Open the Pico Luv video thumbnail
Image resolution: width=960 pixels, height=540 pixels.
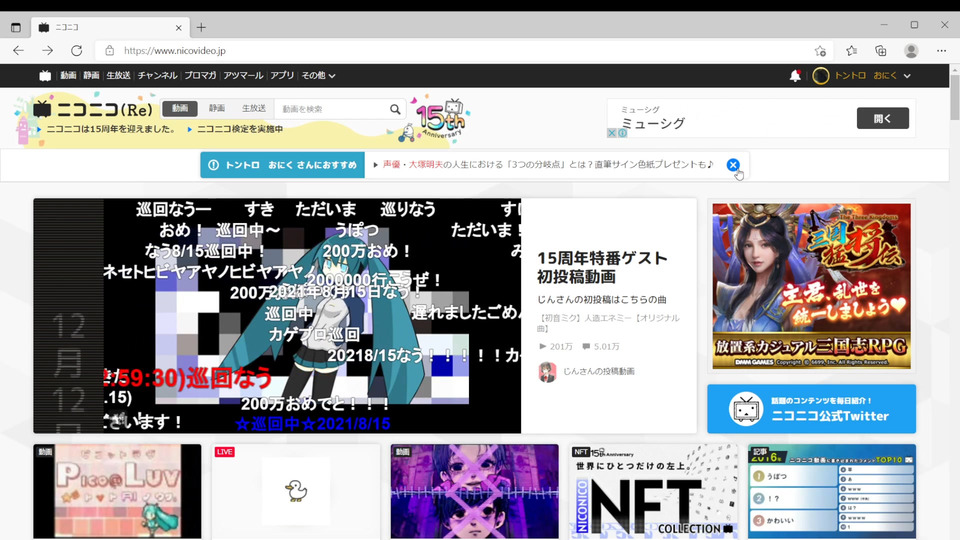tap(117, 492)
